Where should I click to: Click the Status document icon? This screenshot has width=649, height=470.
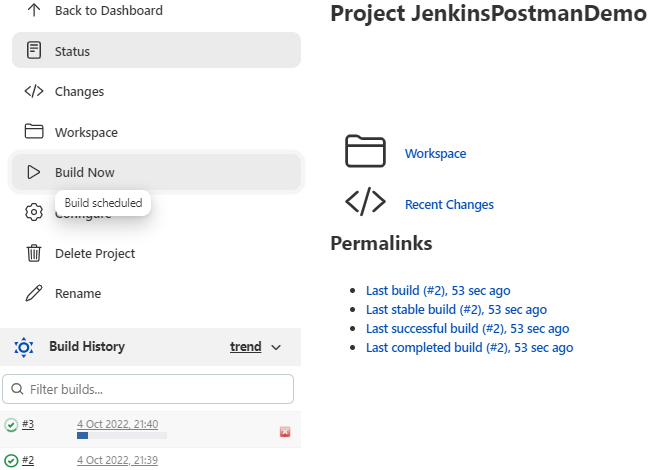tap(34, 50)
